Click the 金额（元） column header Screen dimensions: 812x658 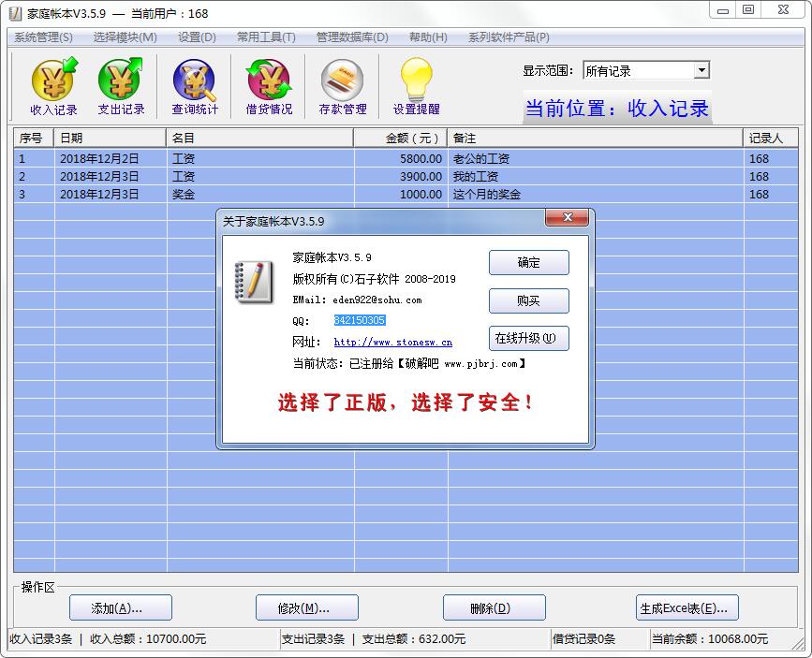[x=400, y=139]
